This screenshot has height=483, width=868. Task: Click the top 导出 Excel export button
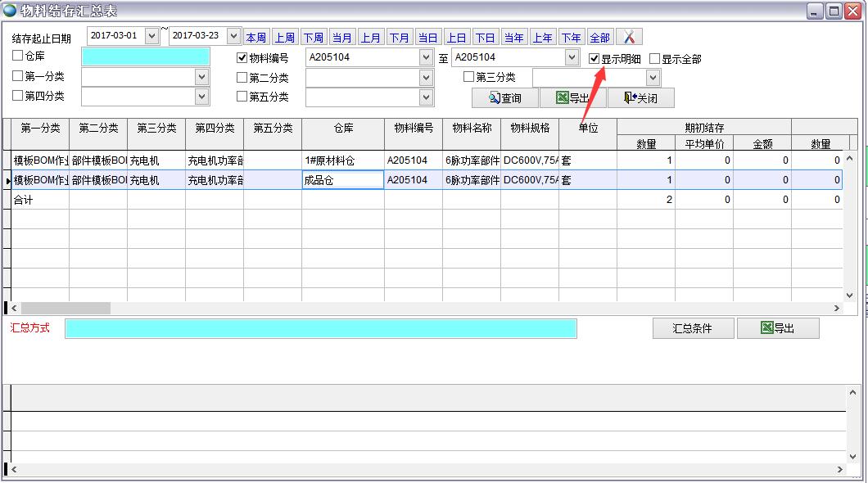pyautogui.click(x=572, y=98)
